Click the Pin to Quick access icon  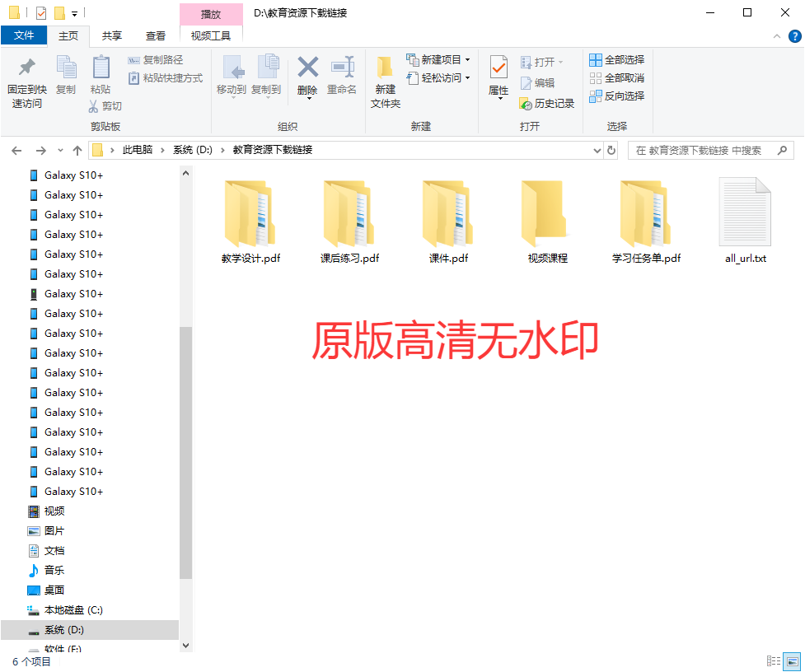click(26, 67)
